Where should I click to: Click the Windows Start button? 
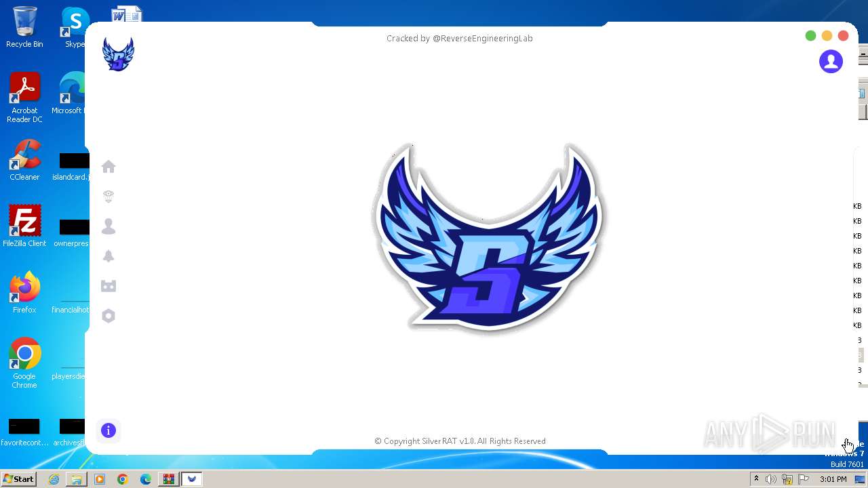point(19,479)
